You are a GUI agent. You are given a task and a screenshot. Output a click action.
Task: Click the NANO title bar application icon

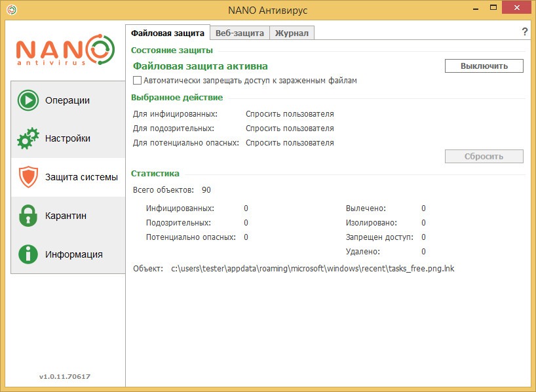coord(12,10)
